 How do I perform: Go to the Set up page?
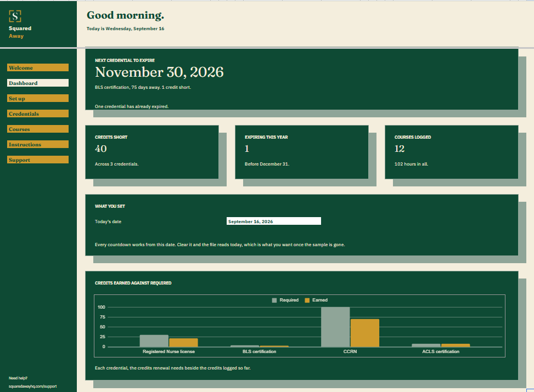point(38,98)
